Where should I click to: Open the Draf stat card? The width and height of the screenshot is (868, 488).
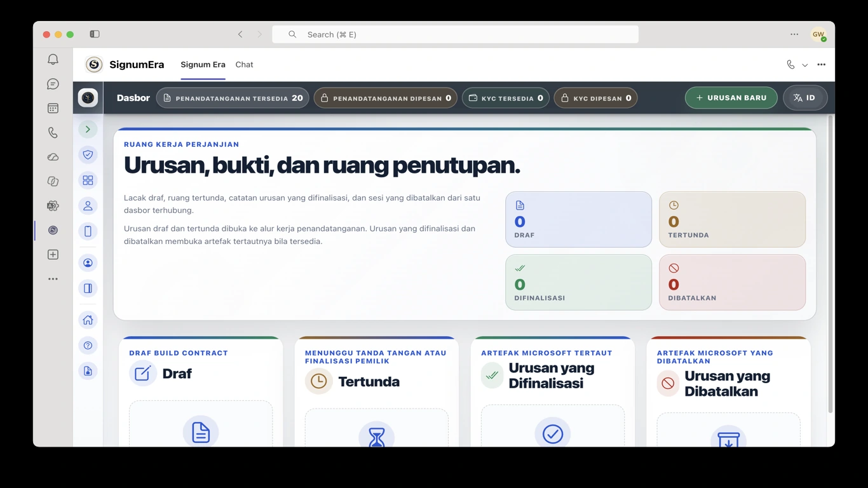coord(578,219)
